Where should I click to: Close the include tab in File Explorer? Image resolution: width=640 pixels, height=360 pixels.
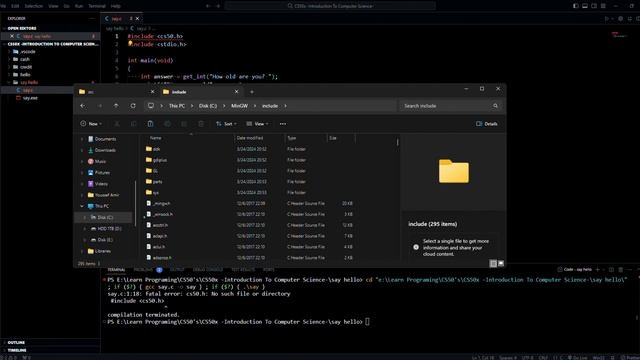click(236, 92)
